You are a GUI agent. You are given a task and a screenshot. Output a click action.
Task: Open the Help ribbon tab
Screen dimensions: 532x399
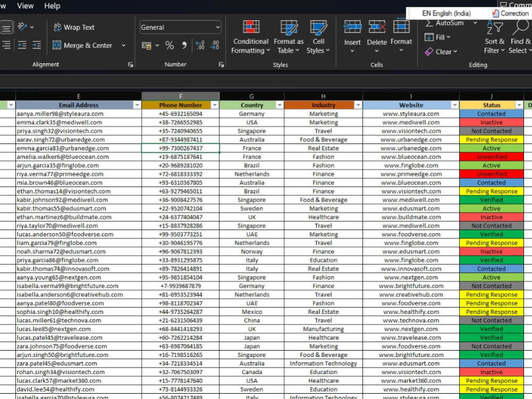tap(52, 6)
